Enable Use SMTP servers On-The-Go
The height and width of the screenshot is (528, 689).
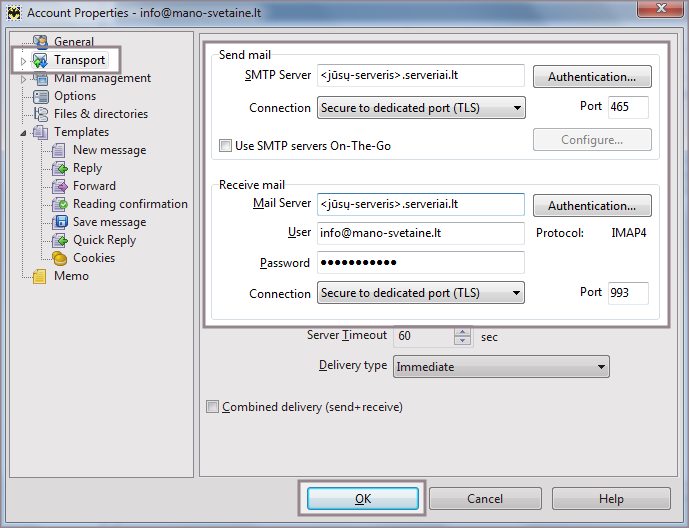point(225,146)
